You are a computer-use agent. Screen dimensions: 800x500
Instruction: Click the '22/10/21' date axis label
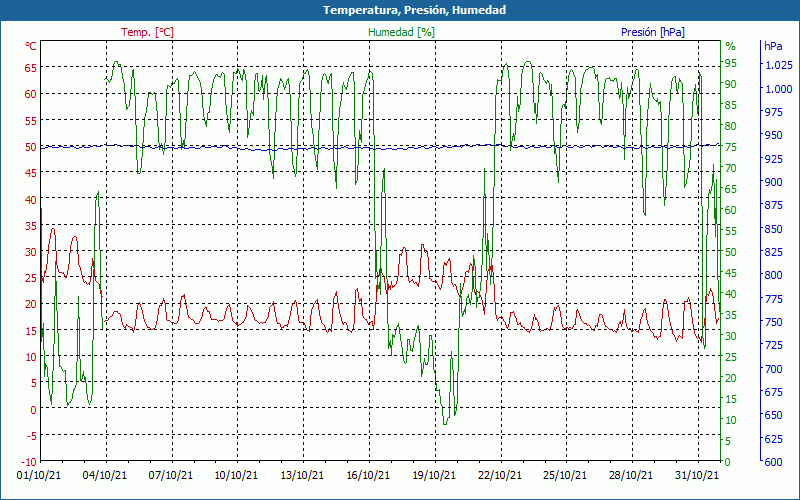click(x=499, y=475)
